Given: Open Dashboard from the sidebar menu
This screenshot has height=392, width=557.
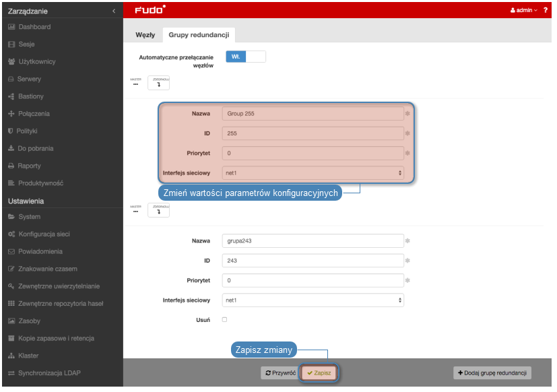Looking at the screenshot, I should pyautogui.click(x=34, y=27).
